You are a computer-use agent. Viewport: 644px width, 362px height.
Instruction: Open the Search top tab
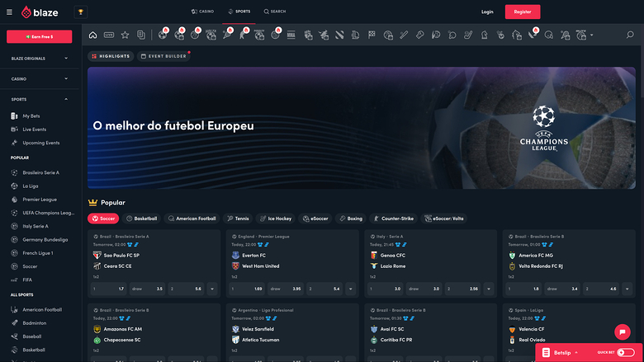pyautogui.click(x=275, y=12)
